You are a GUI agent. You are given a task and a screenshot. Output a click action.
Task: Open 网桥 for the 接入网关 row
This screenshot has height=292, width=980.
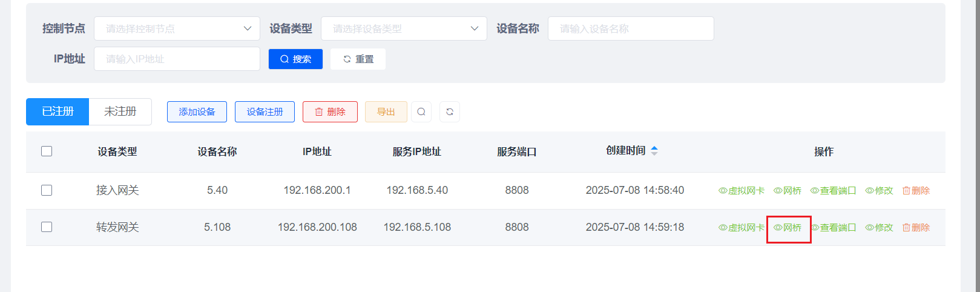[x=788, y=190]
